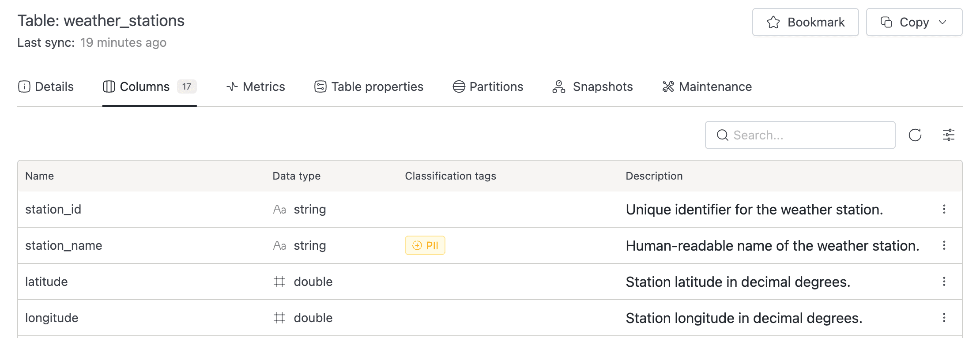The image size is (980, 338).
Task: Open the Partitions tab
Action: (488, 86)
